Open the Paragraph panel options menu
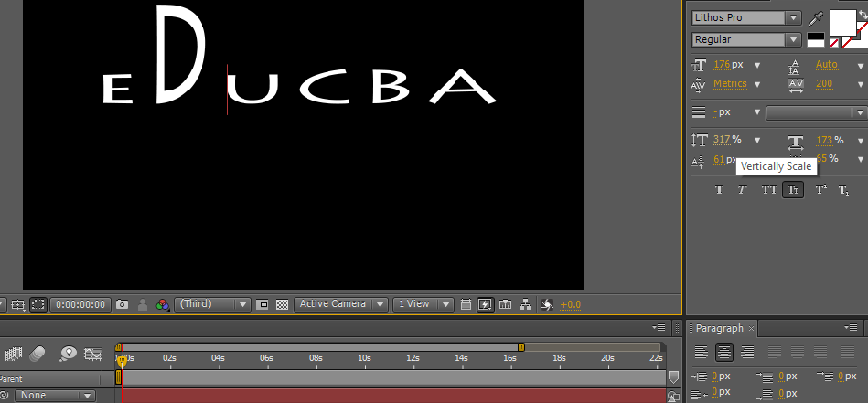Screen dimensions: 868x403 click(x=852, y=328)
